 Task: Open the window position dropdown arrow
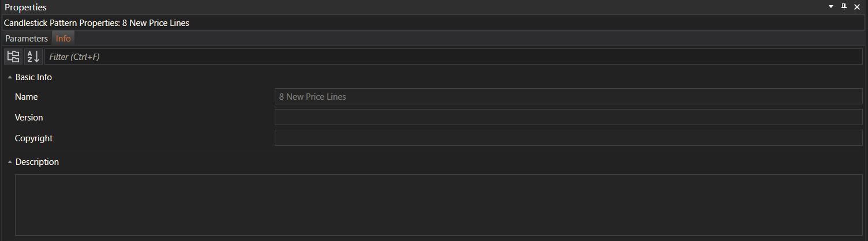coord(831,7)
